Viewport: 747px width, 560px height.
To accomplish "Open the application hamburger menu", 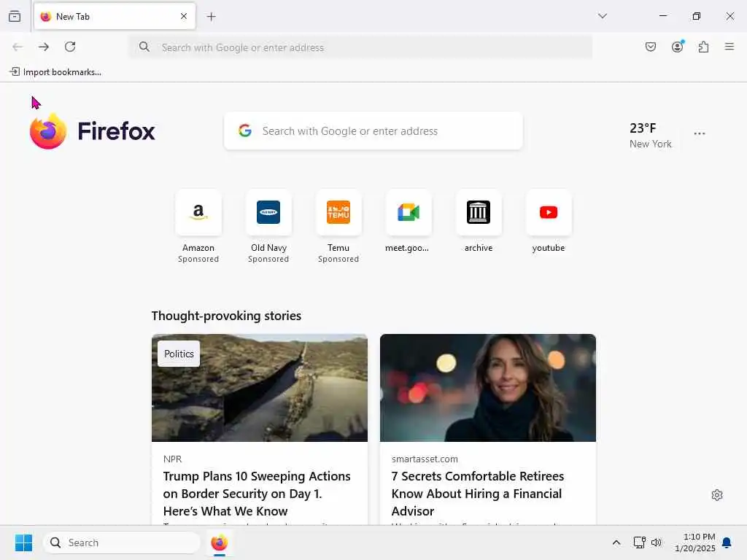I will pos(729,47).
